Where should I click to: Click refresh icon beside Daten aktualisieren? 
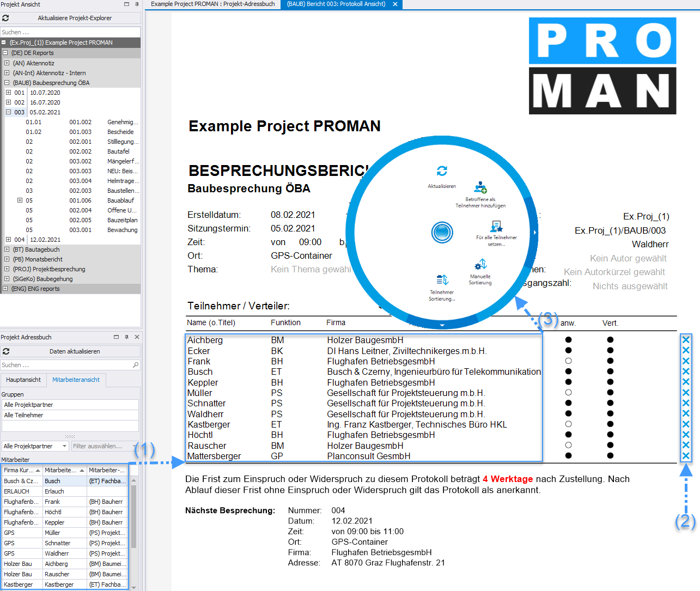(6, 351)
